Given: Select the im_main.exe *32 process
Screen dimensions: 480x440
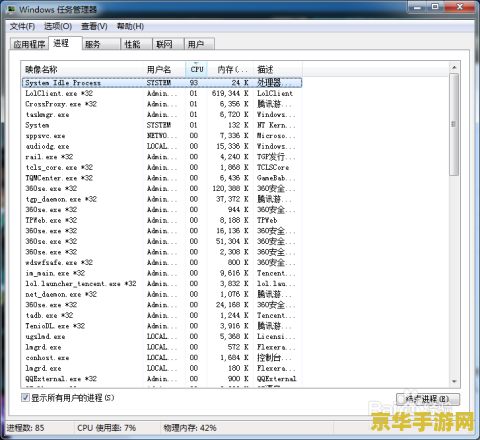Looking at the screenshot, I should 162,273.
